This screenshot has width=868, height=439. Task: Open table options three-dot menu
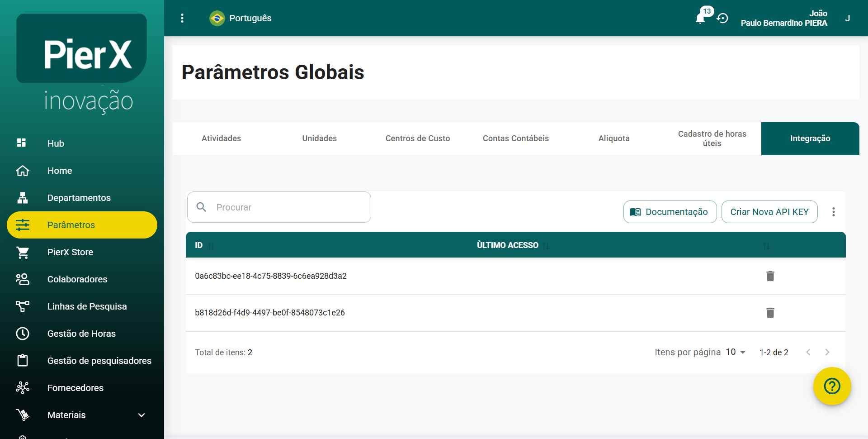tap(833, 212)
